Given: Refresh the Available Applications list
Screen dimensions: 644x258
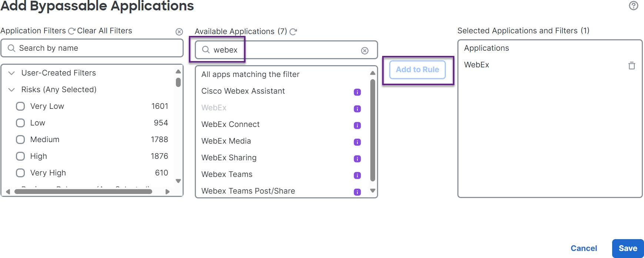Looking at the screenshot, I should coord(293,32).
